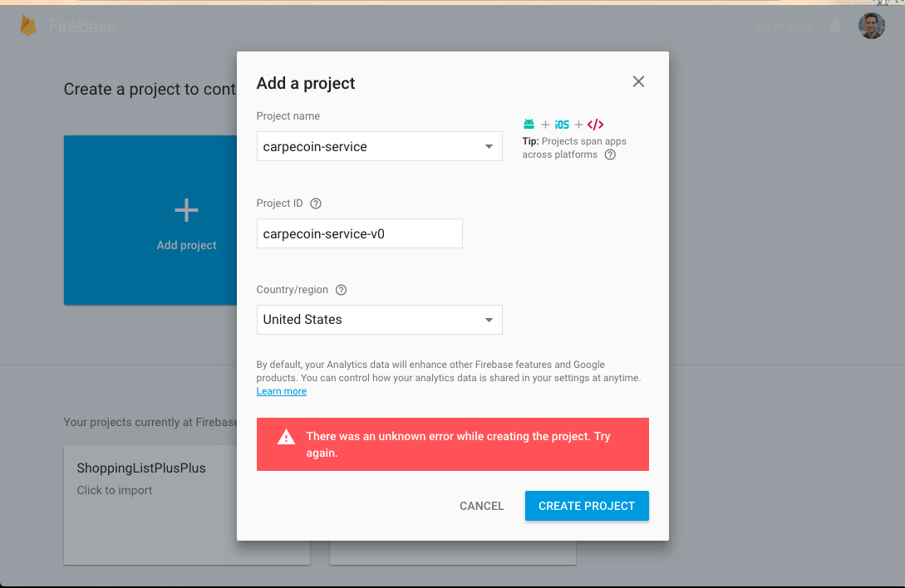
Task: Click the Firebase flame logo
Action: [x=29, y=26]
